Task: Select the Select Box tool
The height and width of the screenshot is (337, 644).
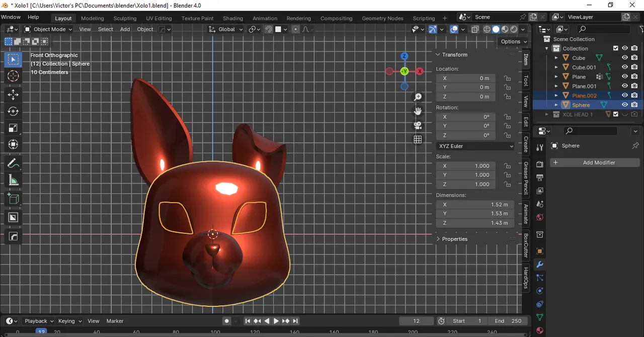Action: 13,60
